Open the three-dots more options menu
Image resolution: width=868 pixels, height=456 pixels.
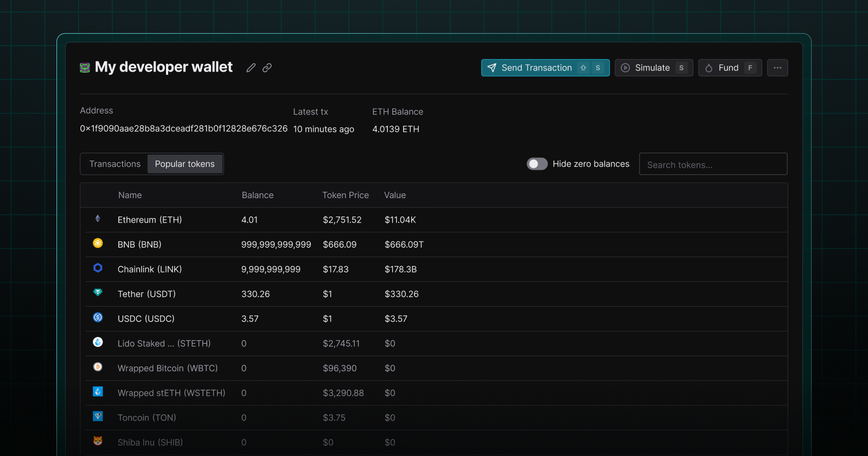pos(777,68)
